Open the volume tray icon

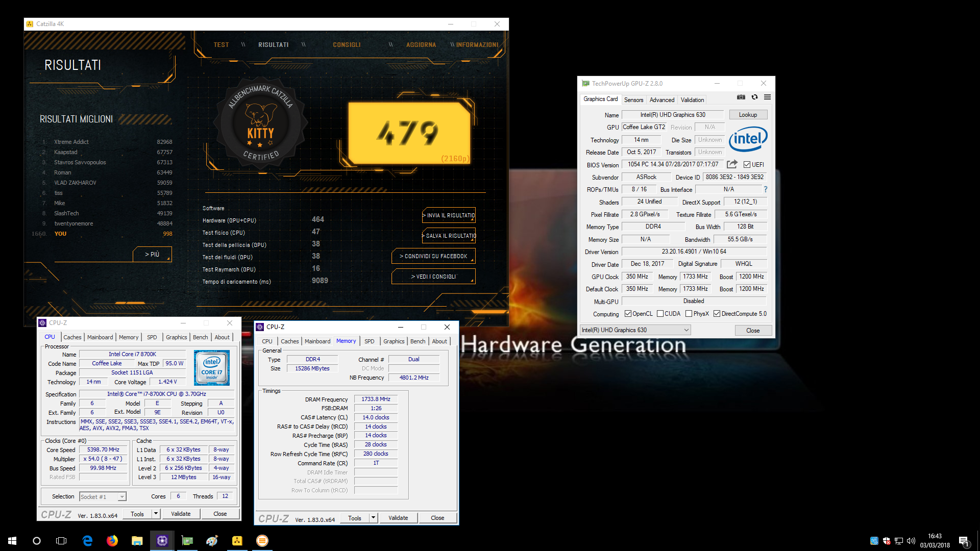(911, 541)
